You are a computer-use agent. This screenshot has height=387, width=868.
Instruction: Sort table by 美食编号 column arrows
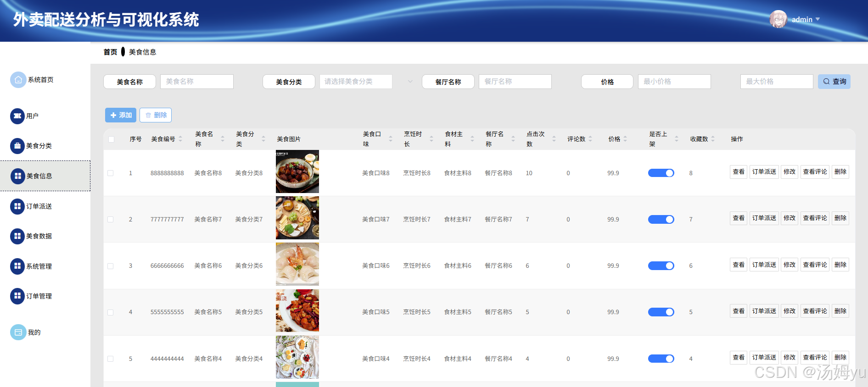[180, 139]
